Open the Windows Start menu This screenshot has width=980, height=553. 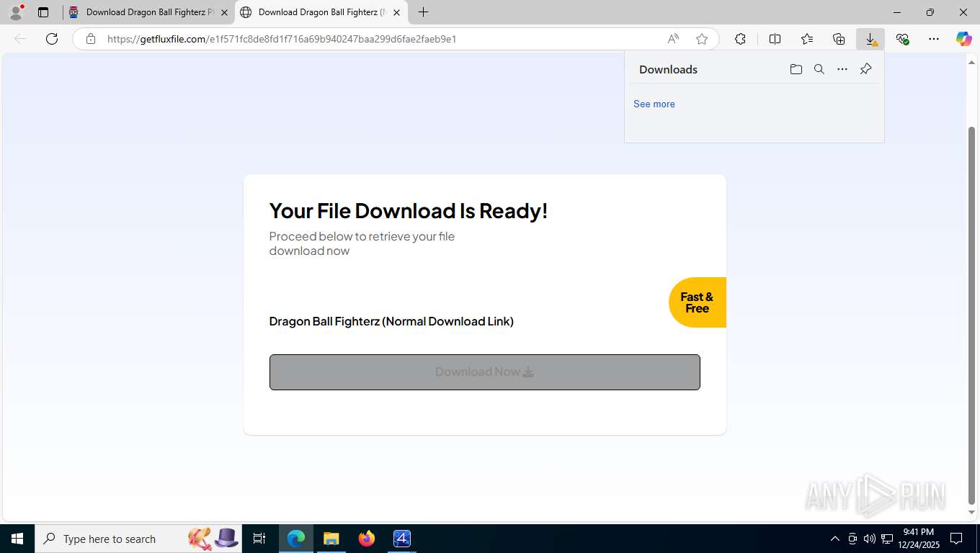point(17,539)
